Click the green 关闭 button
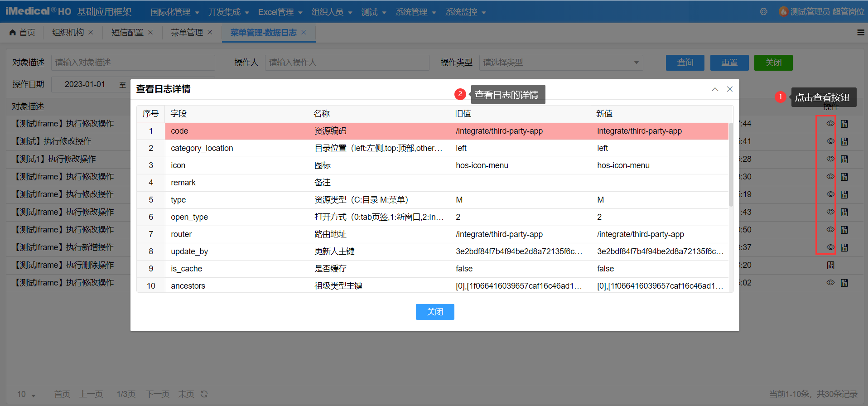This screenshot has width=868, height=406. tap(773, 63)
